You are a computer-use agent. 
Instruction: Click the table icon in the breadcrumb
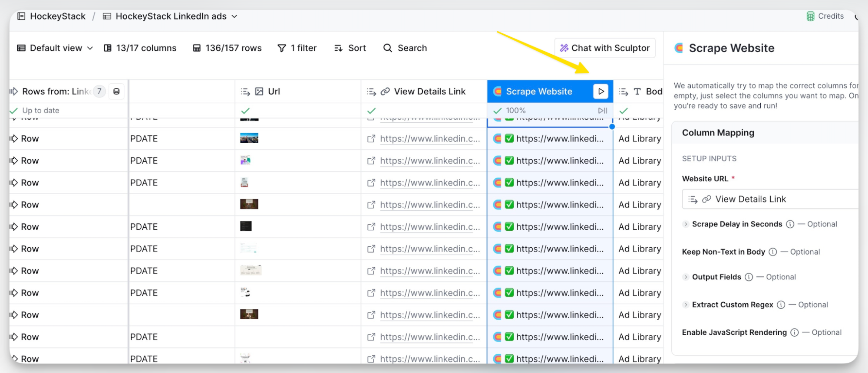(107, 16)
